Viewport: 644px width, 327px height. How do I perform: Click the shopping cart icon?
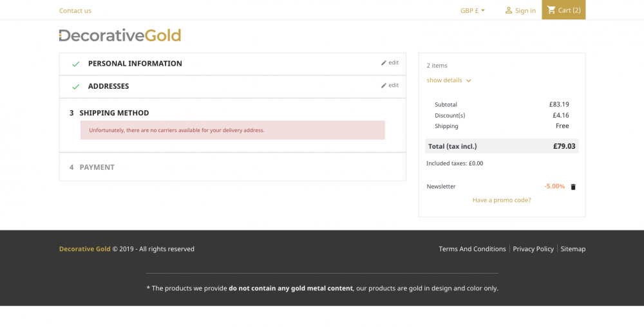click(551, 10)
